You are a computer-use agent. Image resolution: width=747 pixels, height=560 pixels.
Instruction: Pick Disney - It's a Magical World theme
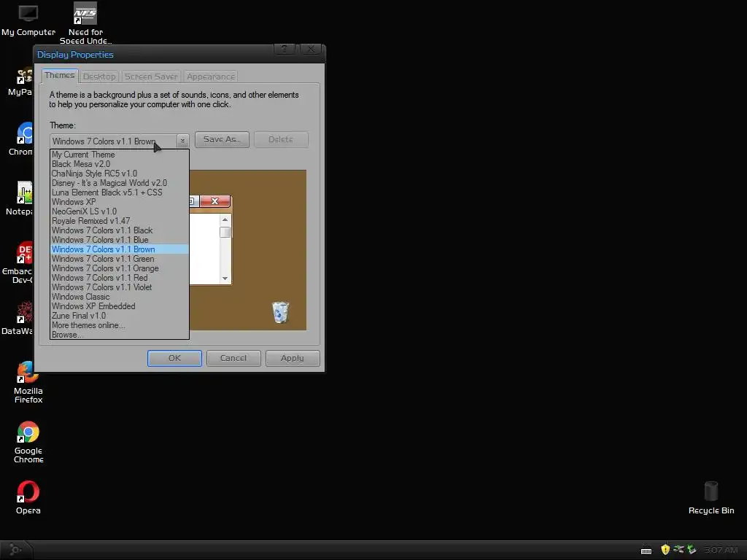120,183
